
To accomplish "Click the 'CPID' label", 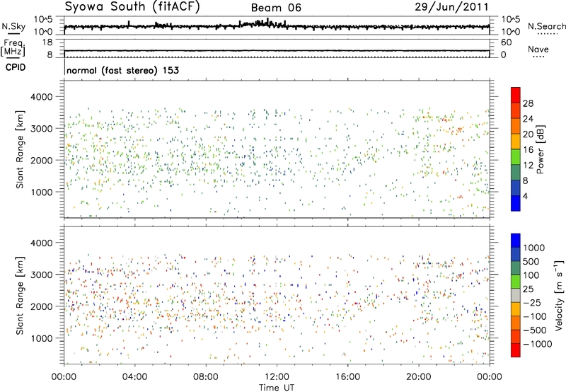I will [x=16, y=67].
